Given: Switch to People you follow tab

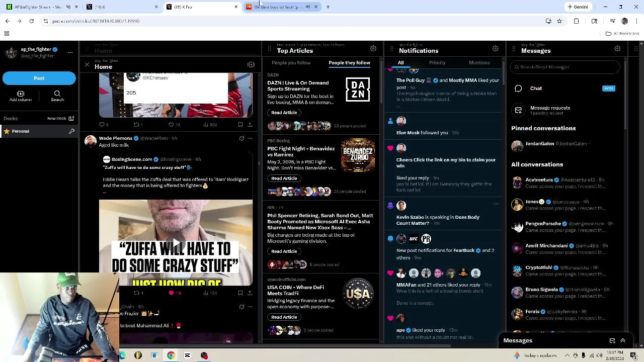Looking at the screenshot, I should click(x=291, y=63).
